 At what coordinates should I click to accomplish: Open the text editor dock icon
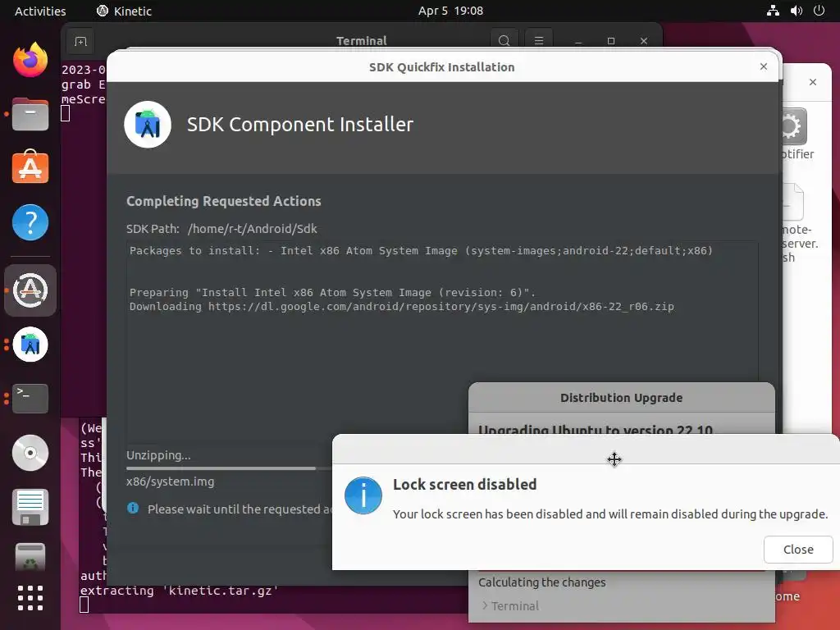point(30,507)
